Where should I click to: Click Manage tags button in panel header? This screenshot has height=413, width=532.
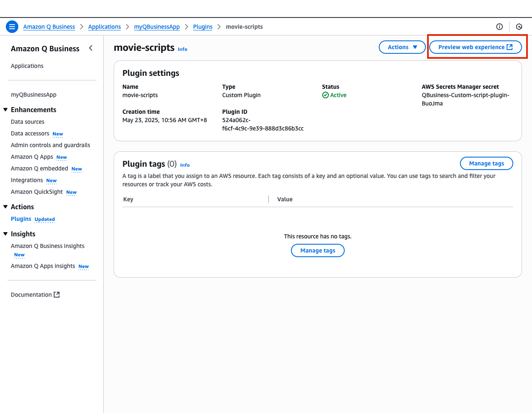point(486,163)
